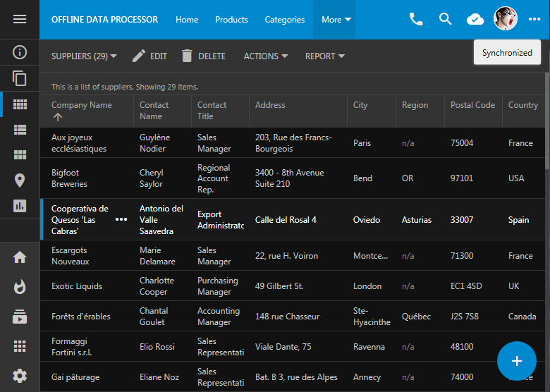Click the trash Delete icon
Image resolution: width=550 pixels, height=392 pixels.
pyautogui.click(x=187, y=56)
